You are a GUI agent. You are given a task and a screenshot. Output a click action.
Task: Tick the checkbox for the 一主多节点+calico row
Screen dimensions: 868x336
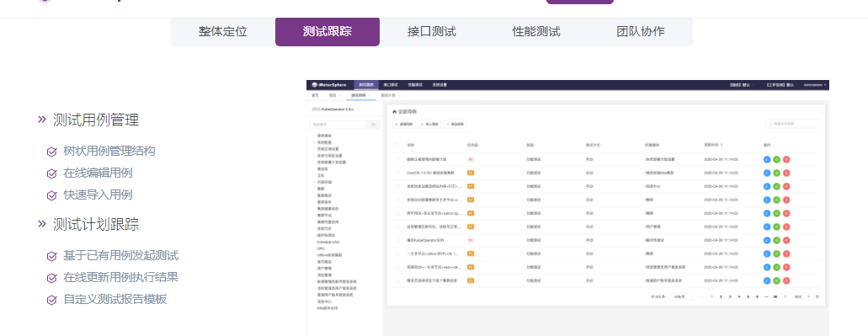coord(397,254)
